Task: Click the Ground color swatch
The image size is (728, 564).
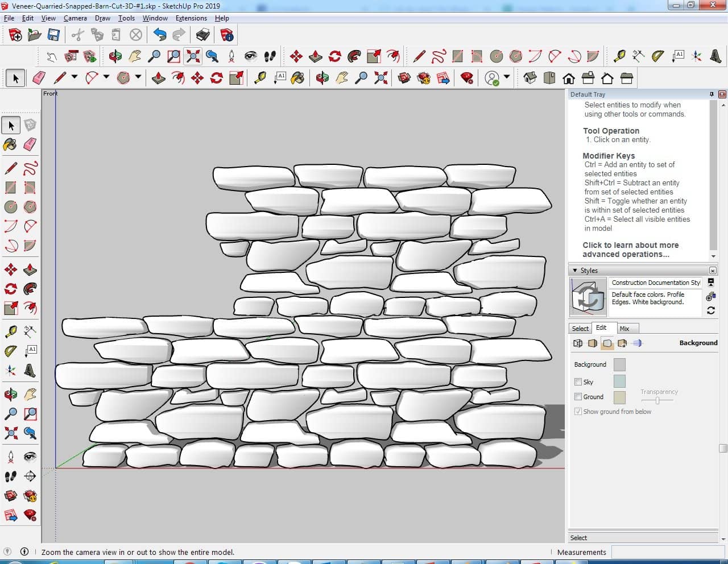Action: pos(620,397)
